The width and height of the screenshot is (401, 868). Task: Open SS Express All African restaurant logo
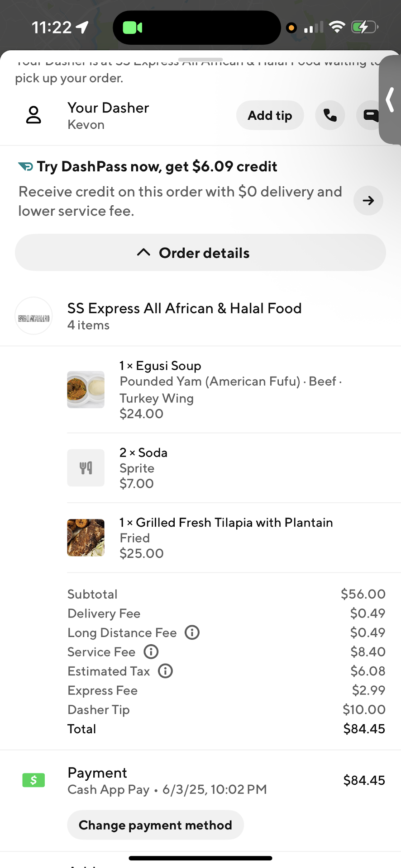tap(33, 316)
